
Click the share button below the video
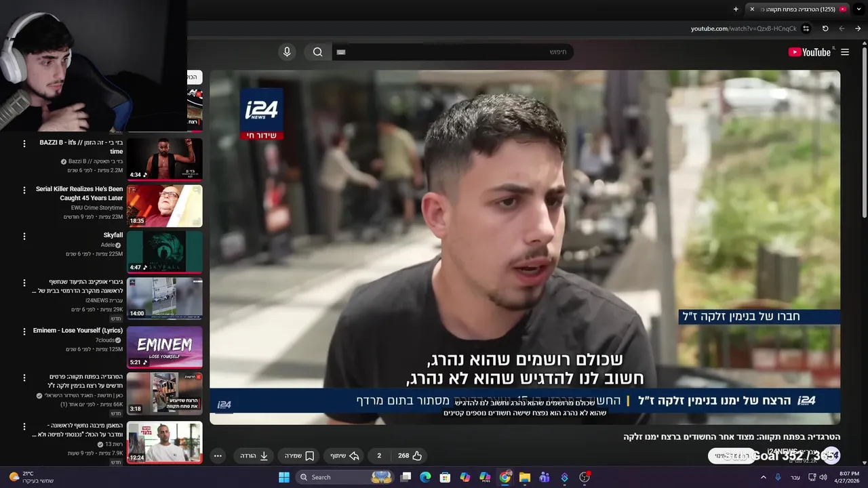pyautogui.click(x=344, y=455)
